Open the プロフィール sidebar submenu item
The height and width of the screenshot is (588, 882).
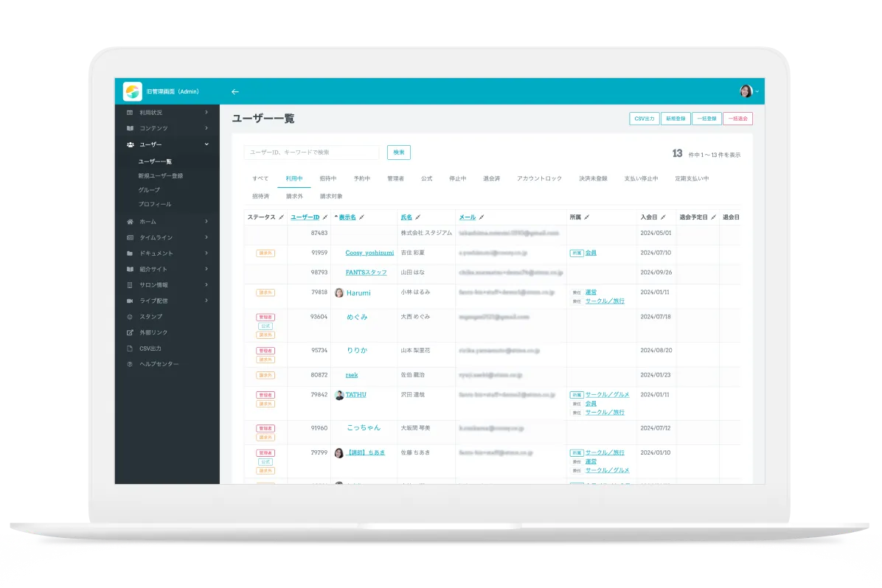[x=155, y=204]
